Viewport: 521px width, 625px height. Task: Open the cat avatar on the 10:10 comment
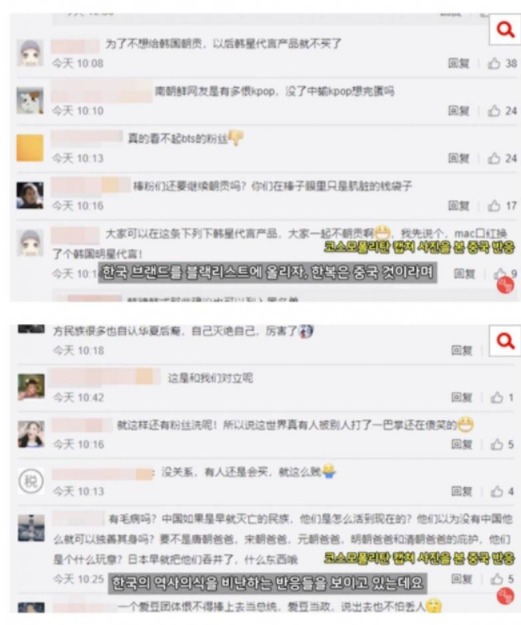pyautogui.click(x=30, y=100)
